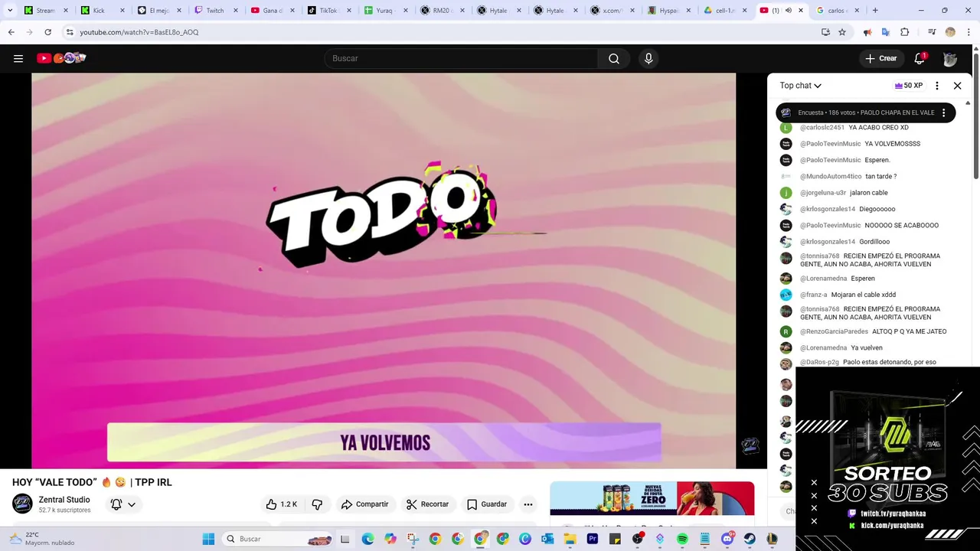Focus the YouTube Buscar search field
The image size is (980, 551).
tap(462, 58)
